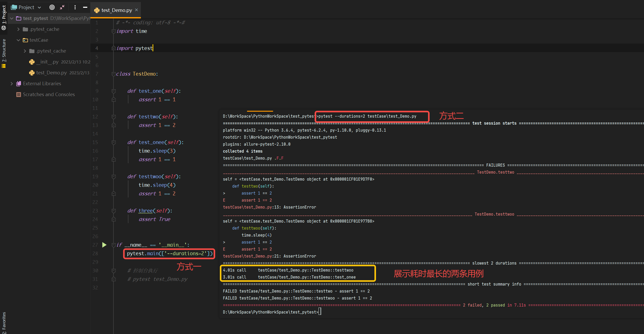
Task: Click line number 28 in the gutter
Action: tap(95, 253)
